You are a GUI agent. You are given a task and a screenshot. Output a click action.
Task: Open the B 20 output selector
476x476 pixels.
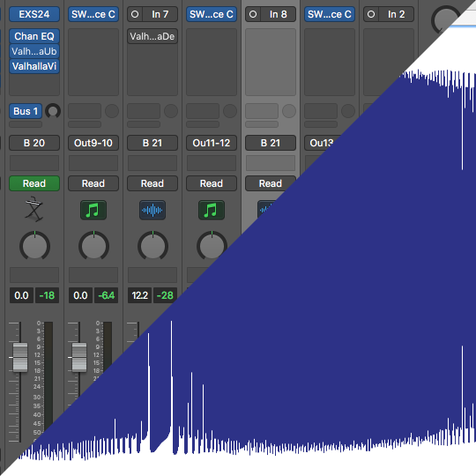click(x=34, y=143)
